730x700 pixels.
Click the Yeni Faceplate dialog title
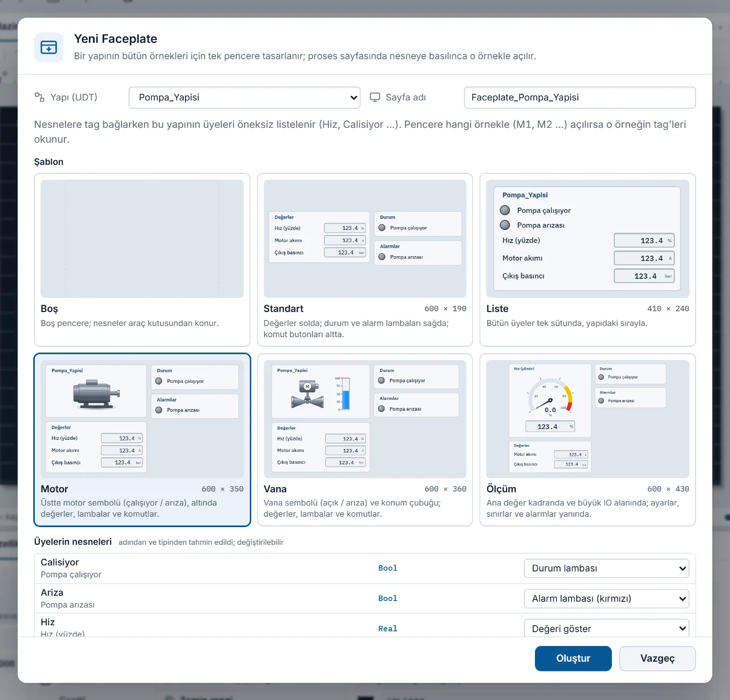coord(116,39)
